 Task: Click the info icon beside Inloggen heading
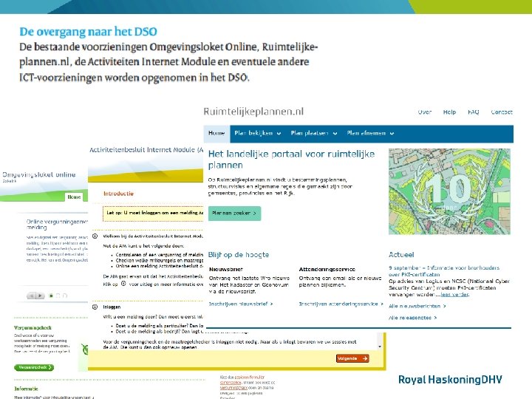[95, 307]
